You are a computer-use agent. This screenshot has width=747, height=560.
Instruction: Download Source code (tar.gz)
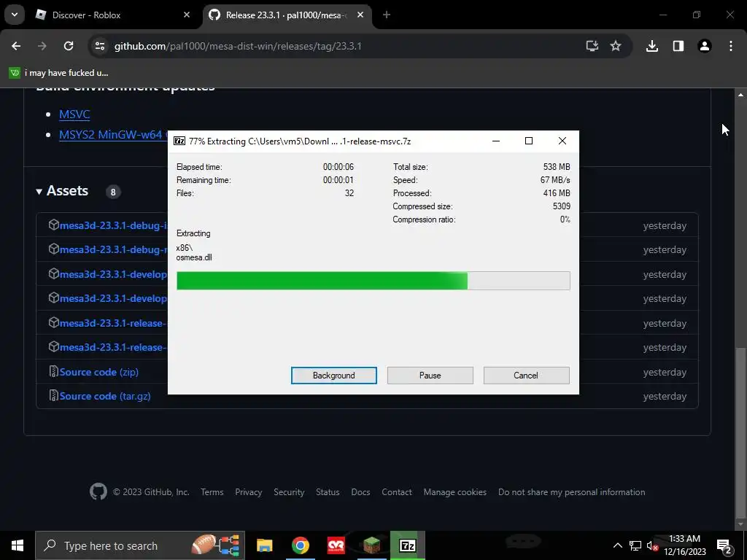(x=105, y=396)
